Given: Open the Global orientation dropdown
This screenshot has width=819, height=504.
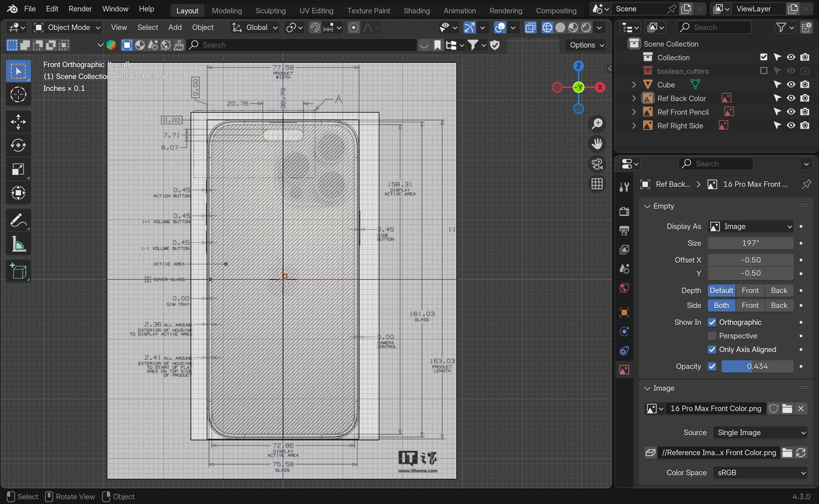Looking at the screenshot, I should point(255,28).
